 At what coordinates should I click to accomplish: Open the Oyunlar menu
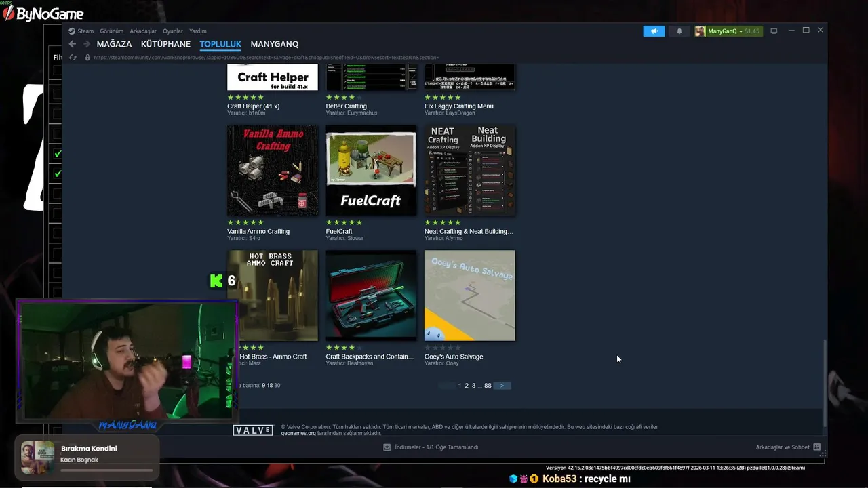coord(173,30)
